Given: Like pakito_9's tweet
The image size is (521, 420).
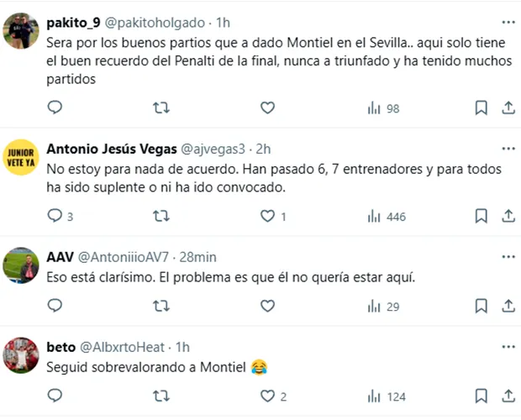Looking at the screenshot, I should tap(267, 108).
